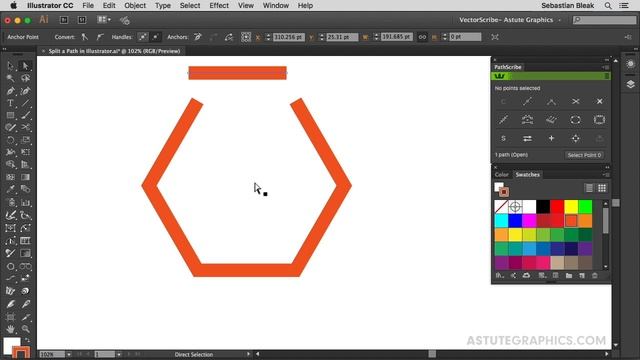The height and width of the screenshot is (360, 640).
Task: Swap fill and stroke in toolbox
Action: click(27, 340)
